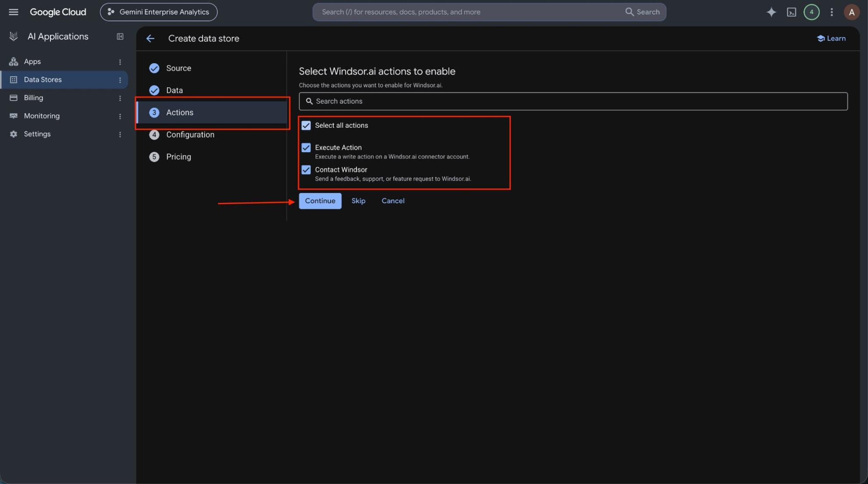Screen dimensions: 868x484
Task: Click Skip to bypass actions
Action: (358, 201)
